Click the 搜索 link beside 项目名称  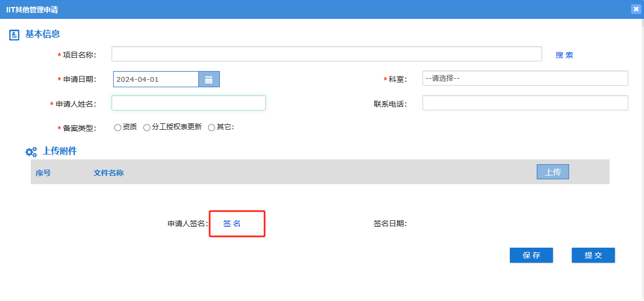pos(564,55)
